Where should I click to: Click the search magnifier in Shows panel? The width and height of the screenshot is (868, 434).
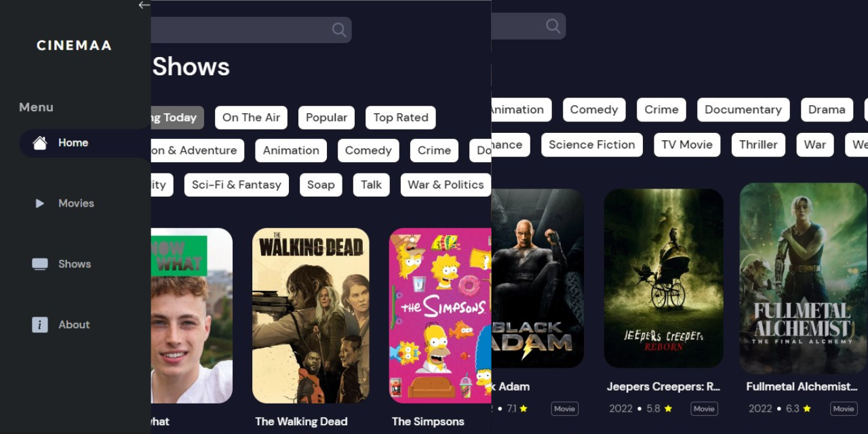(x=339, y=30)
